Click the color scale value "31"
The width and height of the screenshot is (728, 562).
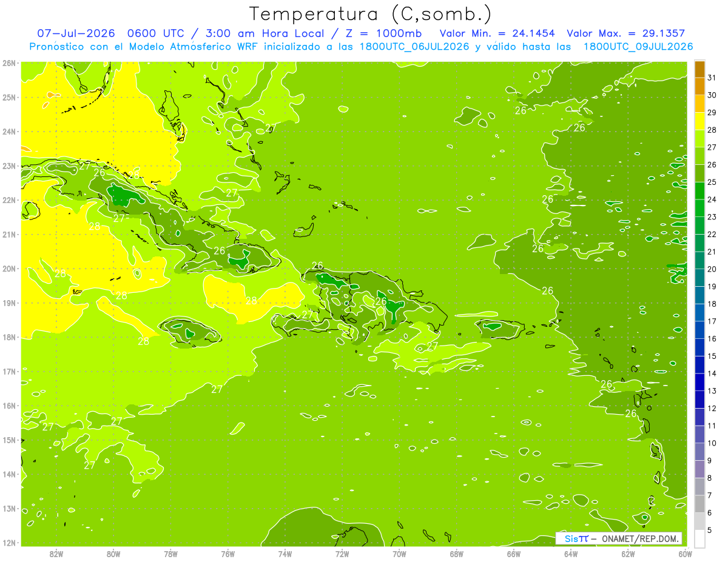[712, 78]
